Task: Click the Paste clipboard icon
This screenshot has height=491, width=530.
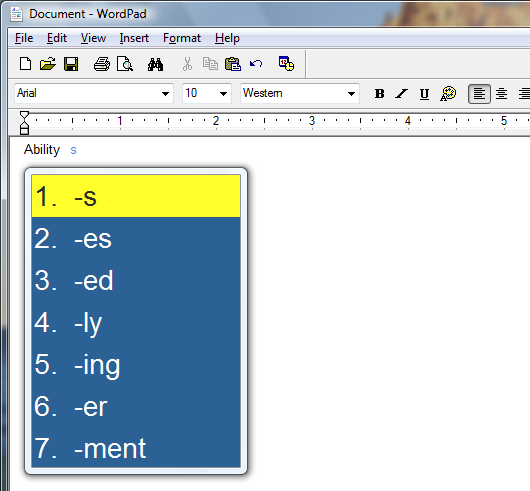Action: coord(233,64)
